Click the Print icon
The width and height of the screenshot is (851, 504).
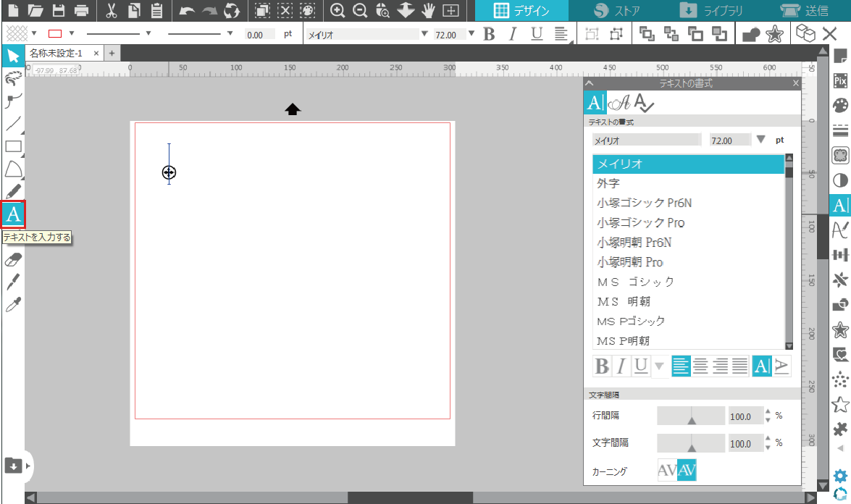[x=82, y=11]
